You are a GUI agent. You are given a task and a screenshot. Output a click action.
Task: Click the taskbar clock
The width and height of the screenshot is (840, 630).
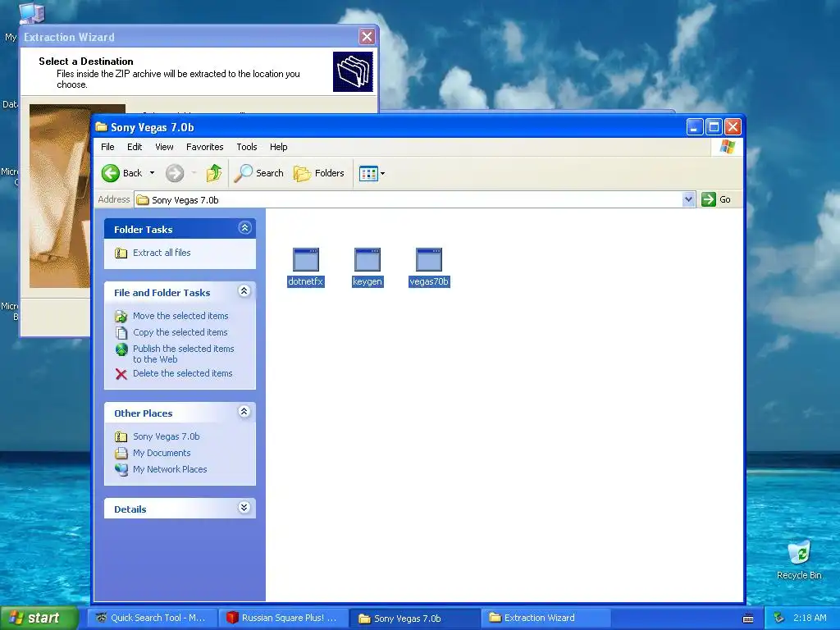coord(810,618)
